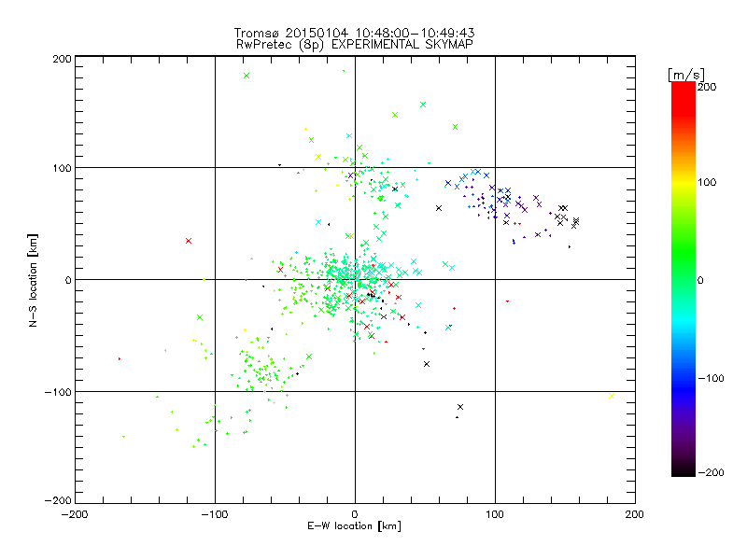The width and height of the screenshot is (747, 560).
Task: Click the red dot marker at far left
Action: [x=120, y=358]
